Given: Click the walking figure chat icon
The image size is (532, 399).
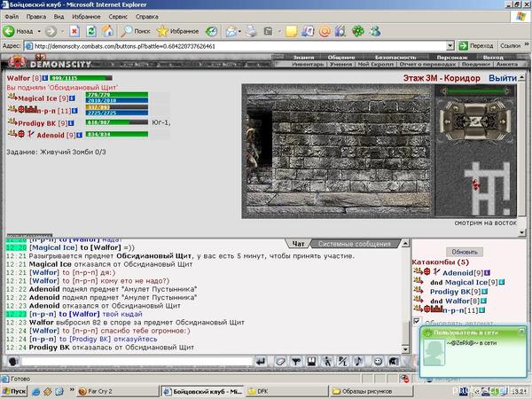Looking at the screenshot, I should tap(327, 362).
